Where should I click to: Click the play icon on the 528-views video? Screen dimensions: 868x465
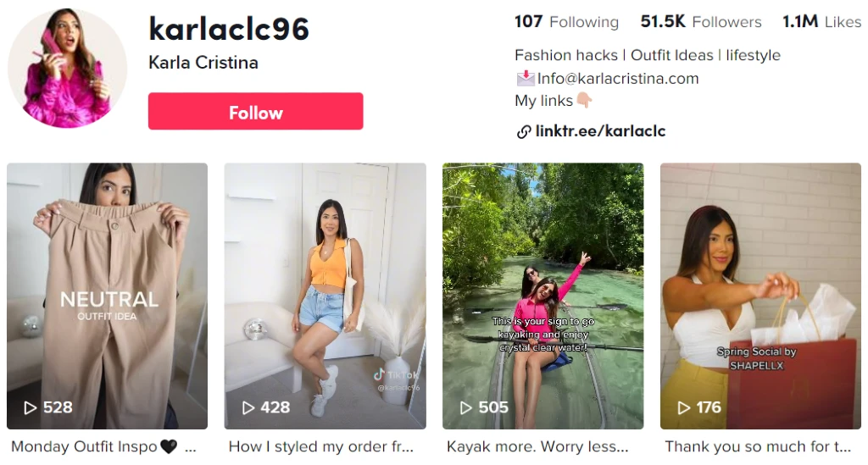point(30,408)
